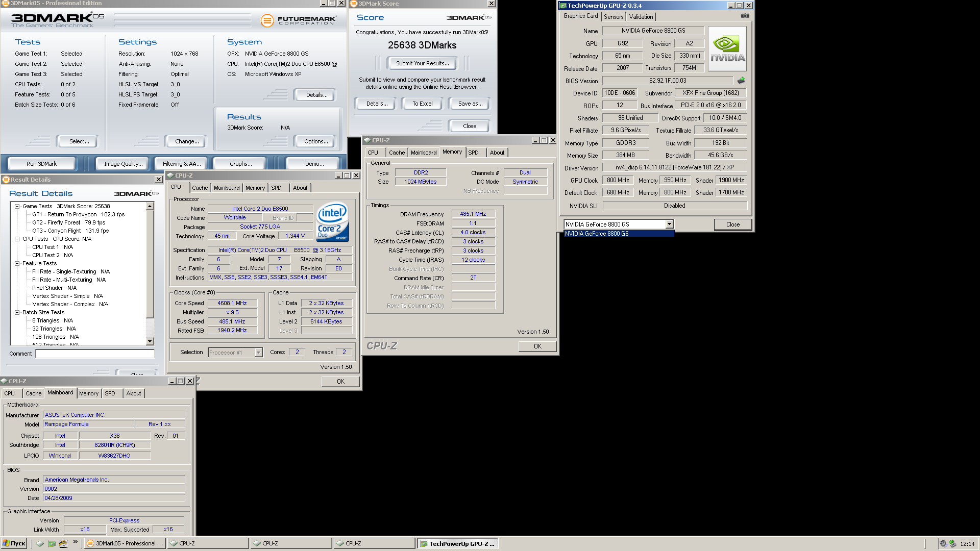
Task: Click the NVIDIA logo in GPU-Z
Action: [x=727, y=48]
